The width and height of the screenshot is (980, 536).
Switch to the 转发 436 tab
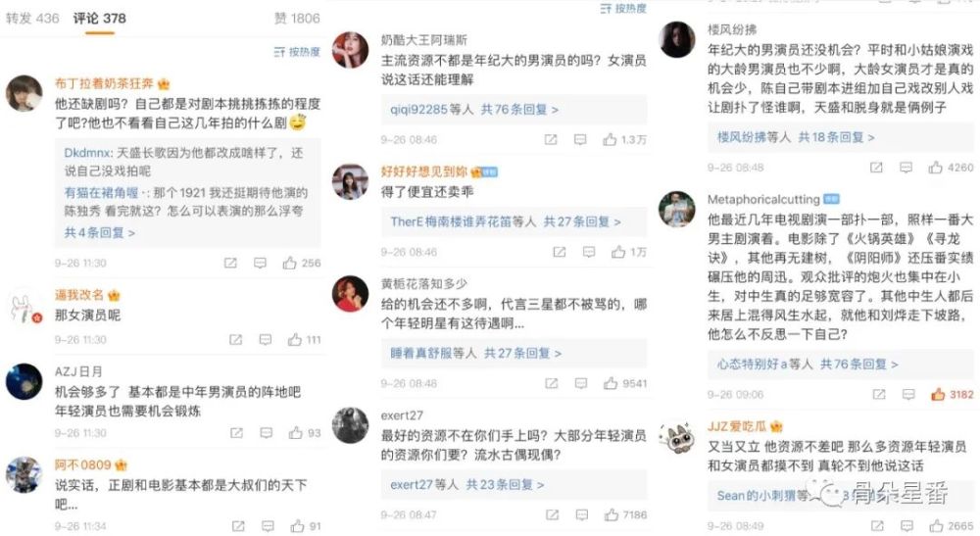32,19
